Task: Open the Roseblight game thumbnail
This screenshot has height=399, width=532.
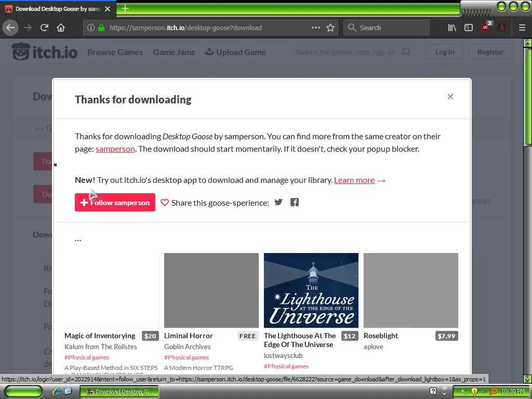Action: pyautogui.click(x=411, y=290)
